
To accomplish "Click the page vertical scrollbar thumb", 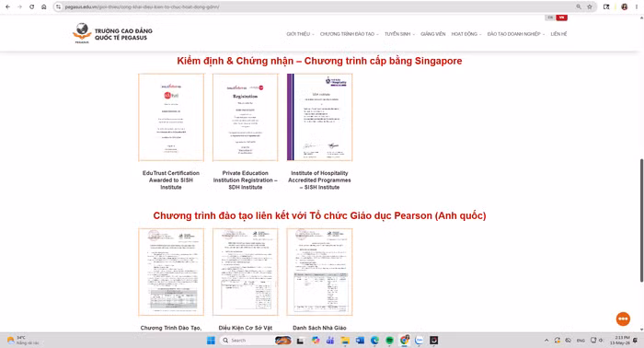I will tap(641, 220).
